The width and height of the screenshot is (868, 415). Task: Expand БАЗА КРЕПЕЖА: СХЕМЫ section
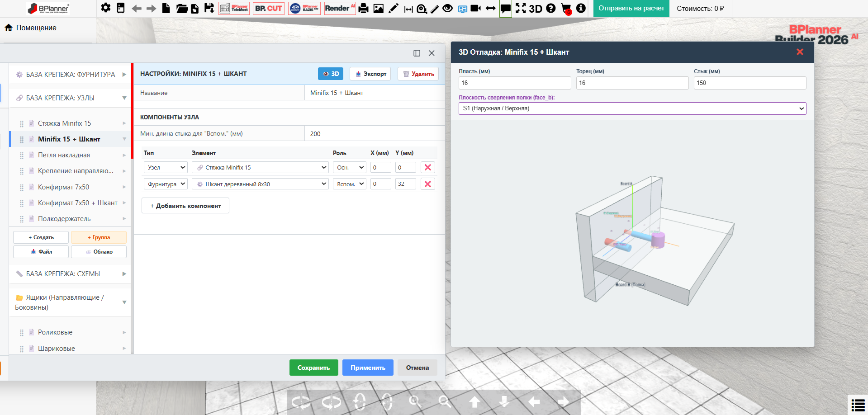click(70, 274)
